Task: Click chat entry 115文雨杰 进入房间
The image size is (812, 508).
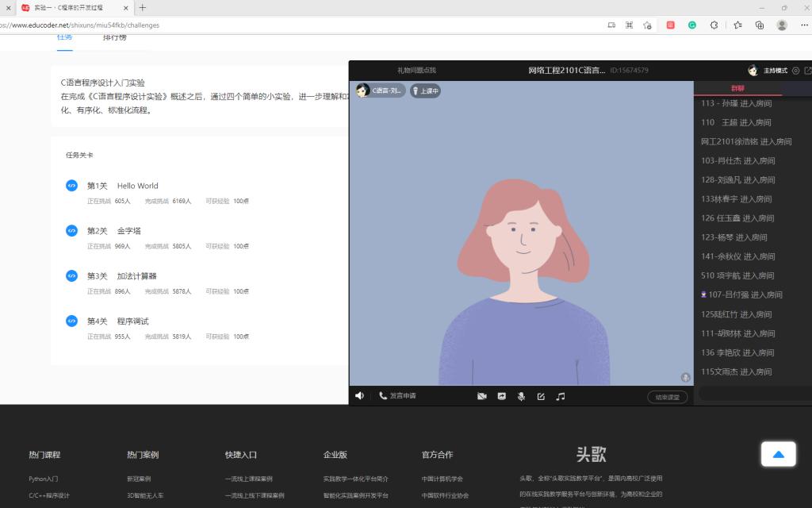Action: coord(737,371)
